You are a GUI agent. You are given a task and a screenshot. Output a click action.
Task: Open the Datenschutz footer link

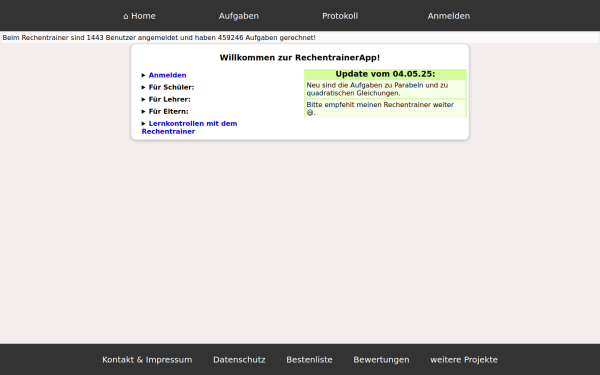click(x=239, y=360)
